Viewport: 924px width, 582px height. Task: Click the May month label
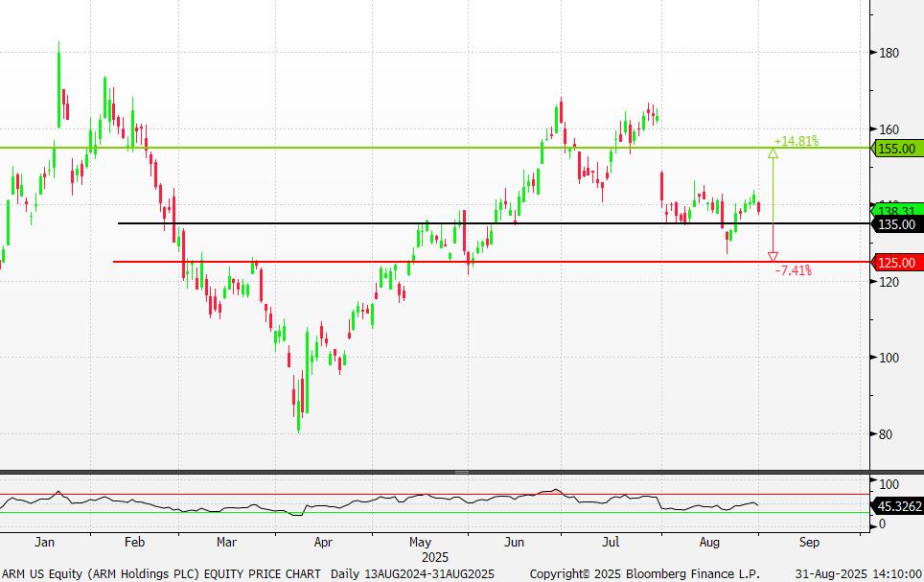[420, 542]
